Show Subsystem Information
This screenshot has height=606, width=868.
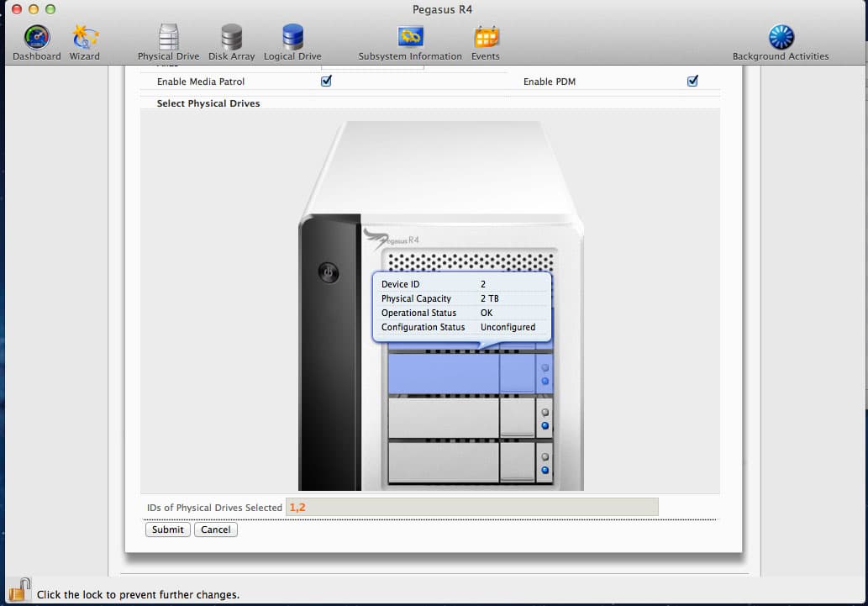[410, 43]
